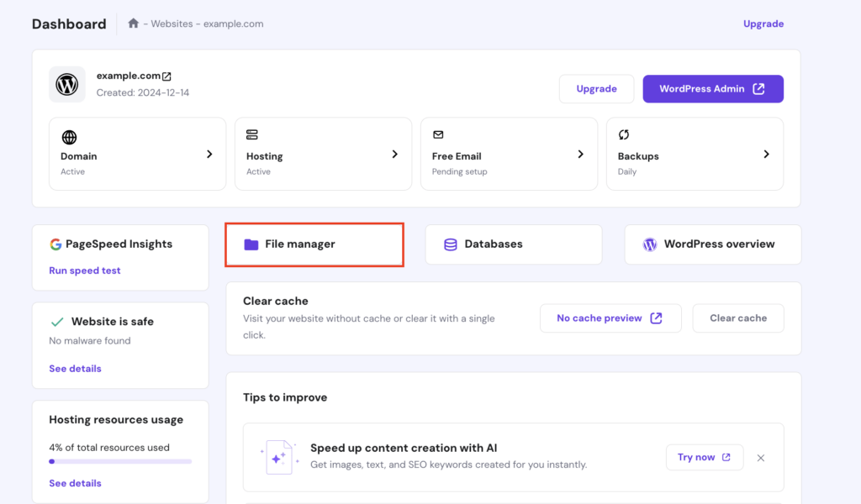The width and height of the screenshot is (861, 504).
Task: Click the Free Email envelope icon
Action: click(x=438, y=133)
